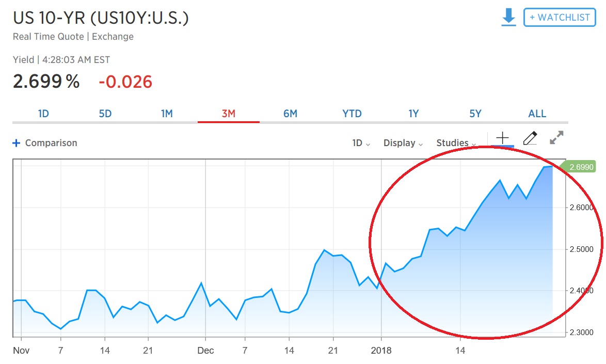Click the blue underline below the chart-type icon
606x364 pixels.
502,146
